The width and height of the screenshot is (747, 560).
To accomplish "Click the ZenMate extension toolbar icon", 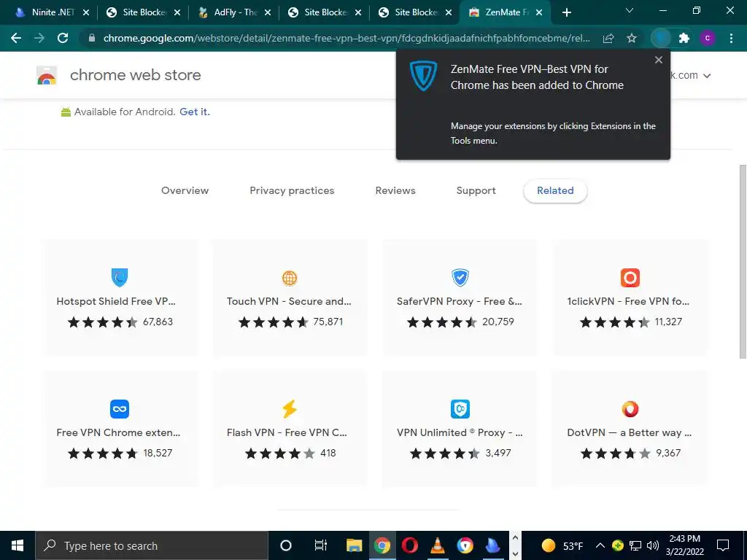I will click(x=661, y=38).
